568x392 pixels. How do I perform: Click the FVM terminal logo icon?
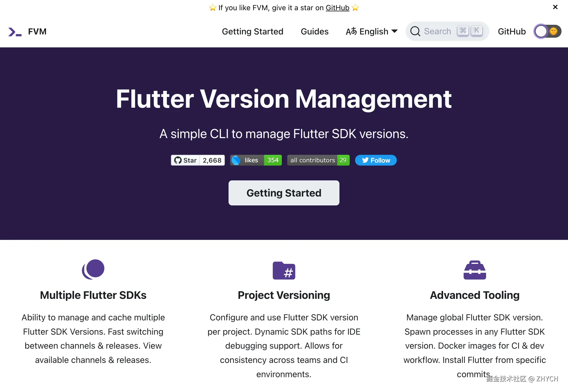[x=15, y=32]
